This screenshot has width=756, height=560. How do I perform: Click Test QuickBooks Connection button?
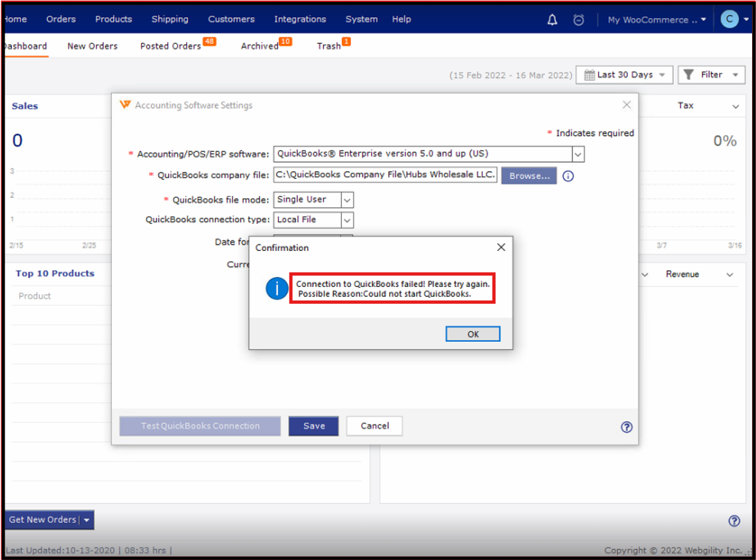tap(200, 426)
